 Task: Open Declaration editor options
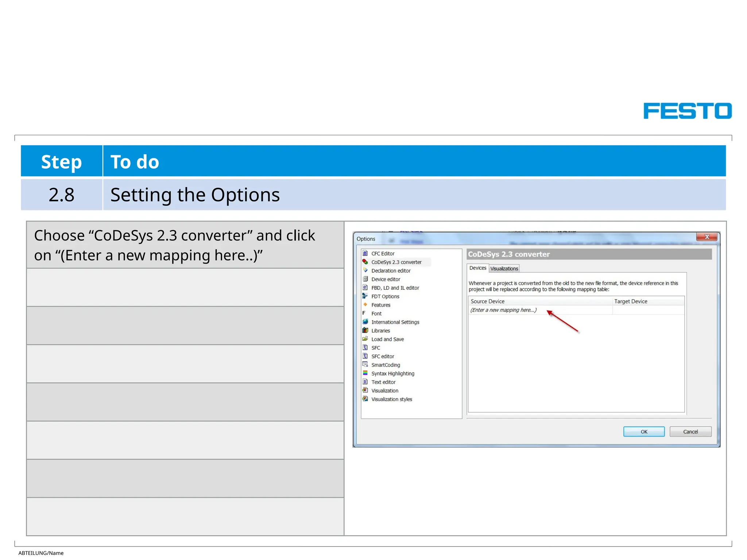(391, 271)
